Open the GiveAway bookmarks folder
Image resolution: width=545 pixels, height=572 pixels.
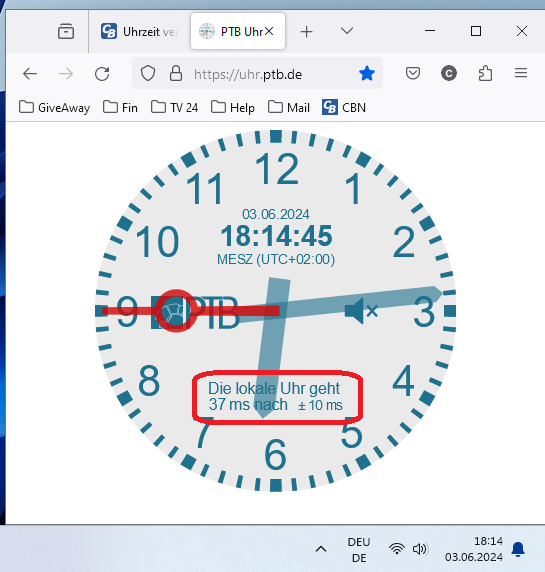54,108
